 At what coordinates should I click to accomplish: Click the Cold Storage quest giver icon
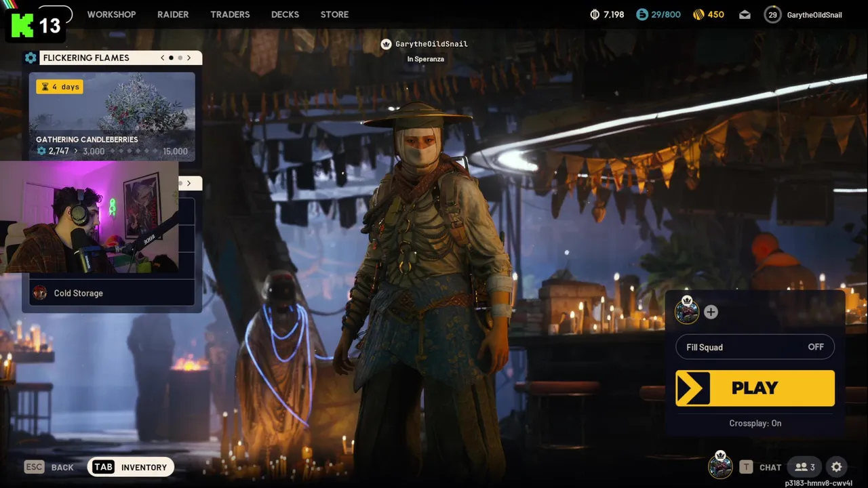click(40, 293)
